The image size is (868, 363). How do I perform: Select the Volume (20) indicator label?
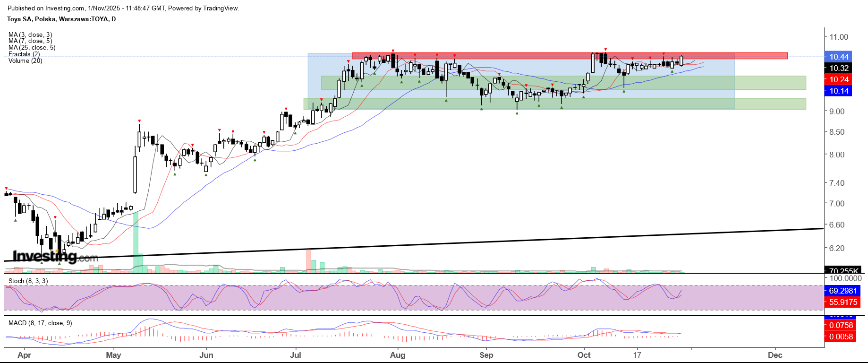(25, 60)
